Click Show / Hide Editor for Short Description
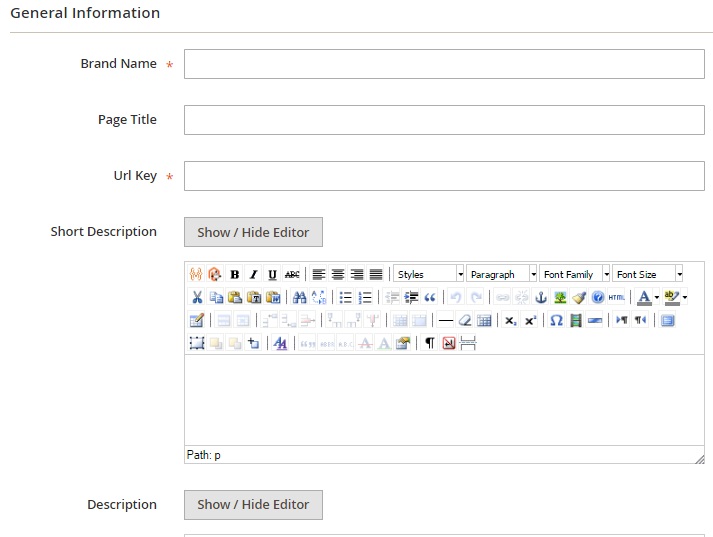 click(x=253, y=232)
